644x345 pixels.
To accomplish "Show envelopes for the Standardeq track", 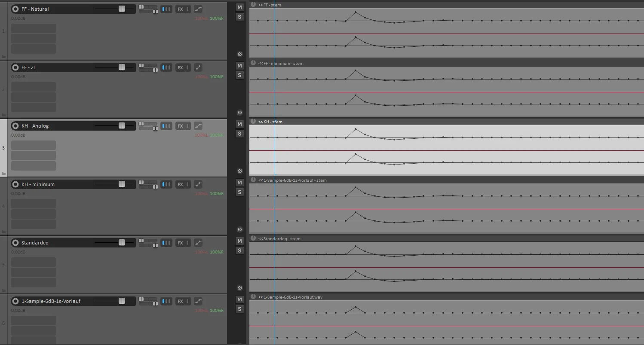I will click(x=198, y=243).
